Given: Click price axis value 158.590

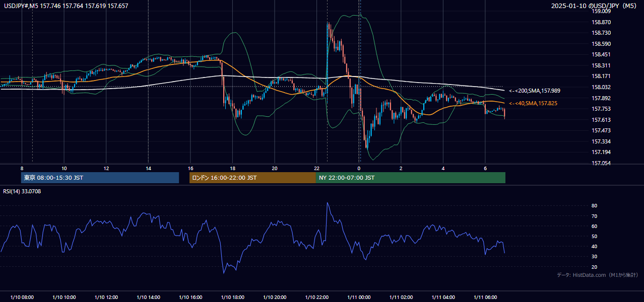Looking at the screenshot, I should 601,44.
